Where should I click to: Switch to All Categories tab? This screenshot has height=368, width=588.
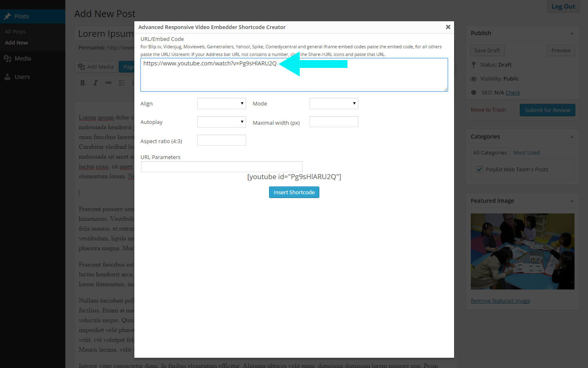(x=490, y=153)
